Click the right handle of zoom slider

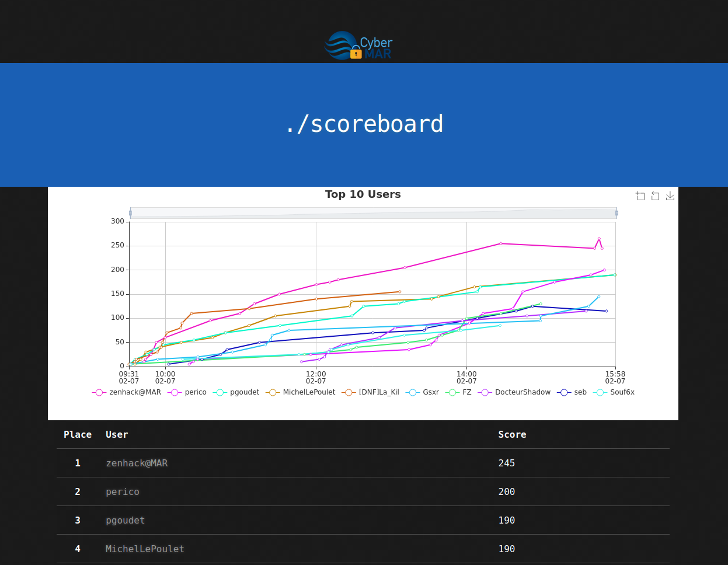616,213
